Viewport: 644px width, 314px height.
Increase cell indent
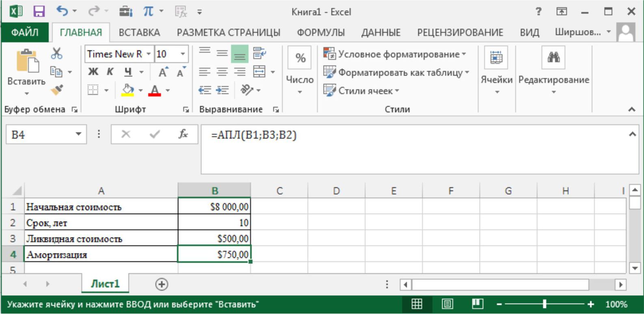[222, 90]
